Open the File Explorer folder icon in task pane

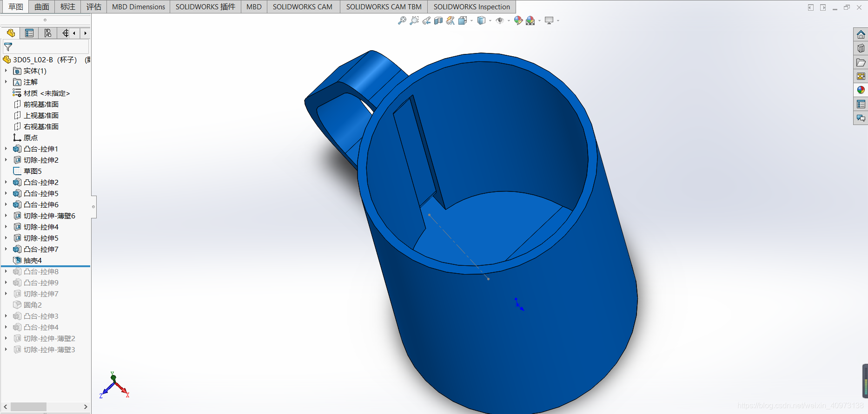861,62
